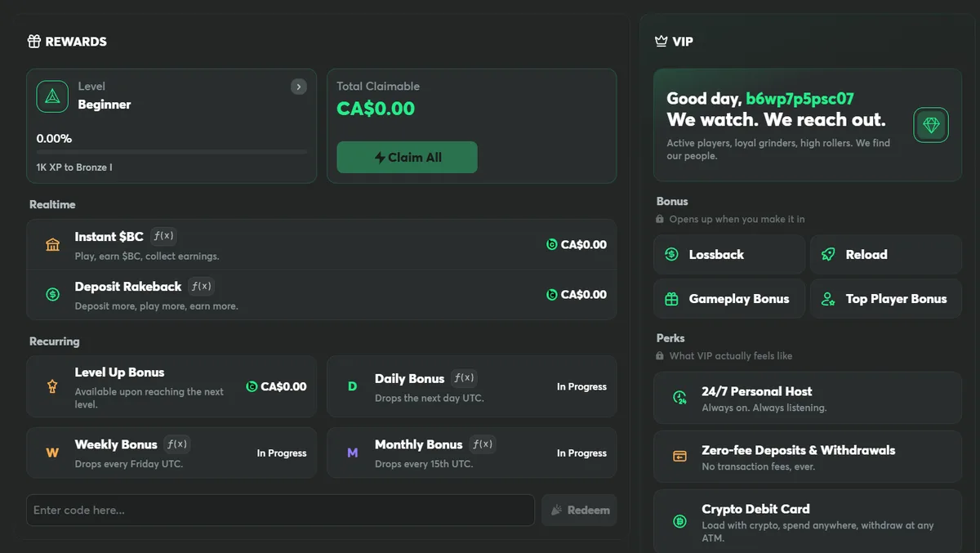The height and width of the screenshot is (553, 980).
Task: Open the Weekly Bonus f(x) badge
Action: point(177,444)
